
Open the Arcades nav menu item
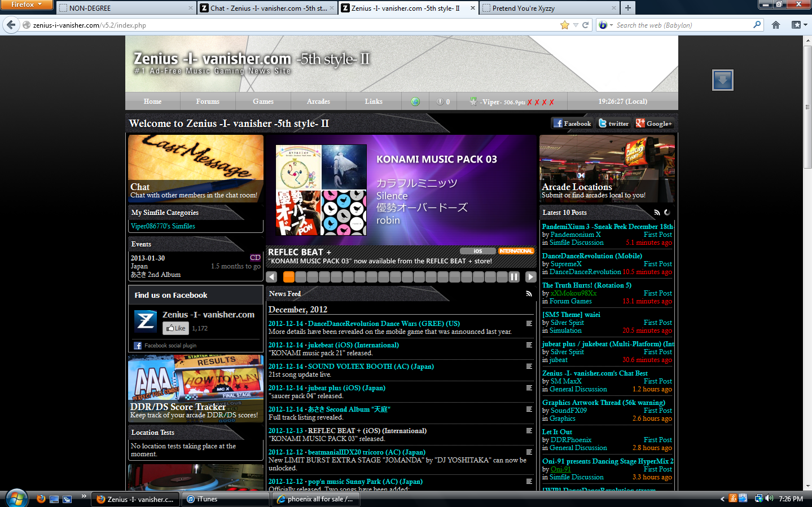[318, 102]
